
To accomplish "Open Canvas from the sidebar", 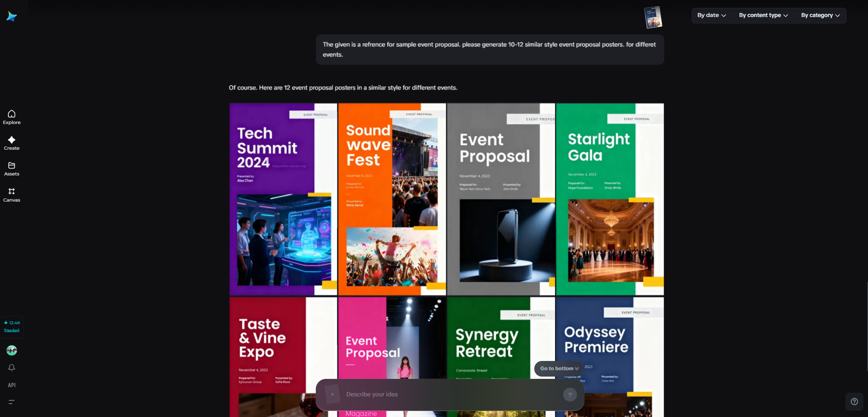I will [x=11, y=195].
